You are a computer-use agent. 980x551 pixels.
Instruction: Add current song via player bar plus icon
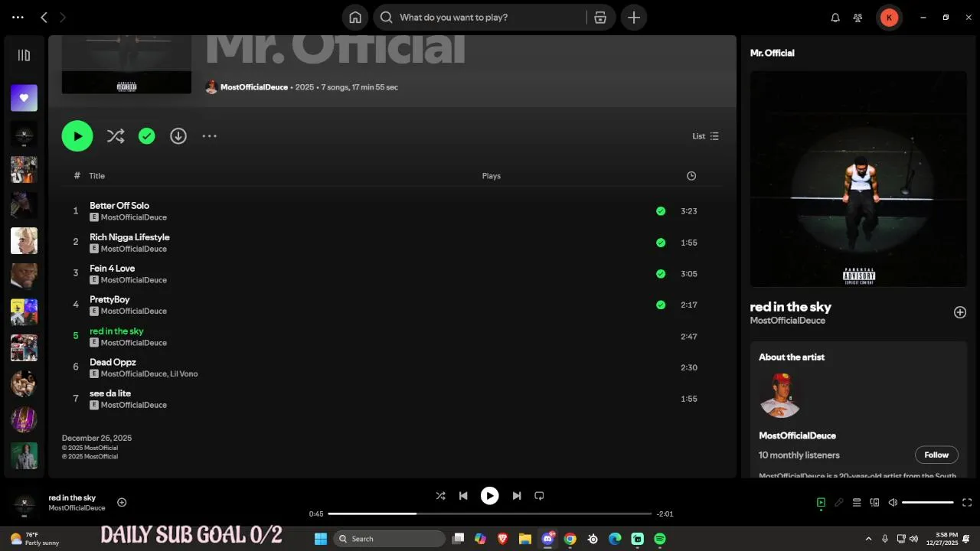pyautogui.click(x=122, y=502)
